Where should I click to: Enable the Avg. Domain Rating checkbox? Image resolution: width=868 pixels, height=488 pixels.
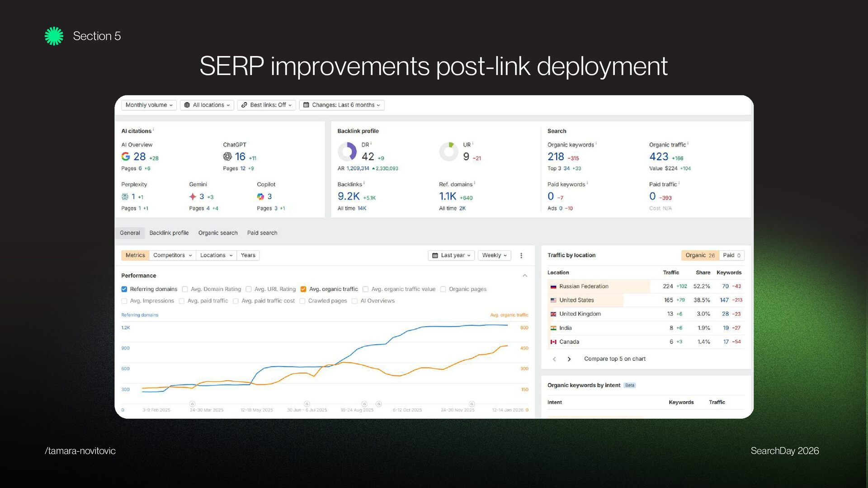pyautogui.click(x=185, y=289)
